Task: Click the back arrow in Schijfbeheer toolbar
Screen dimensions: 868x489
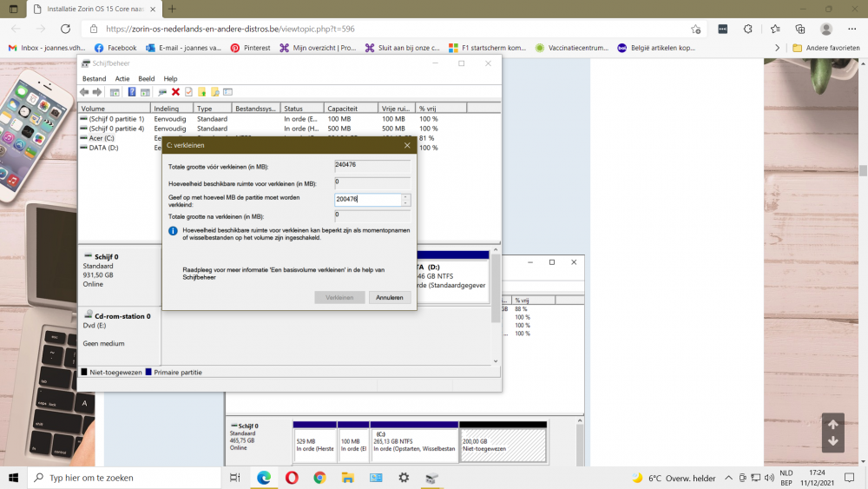Action: [x=84, y=92]
